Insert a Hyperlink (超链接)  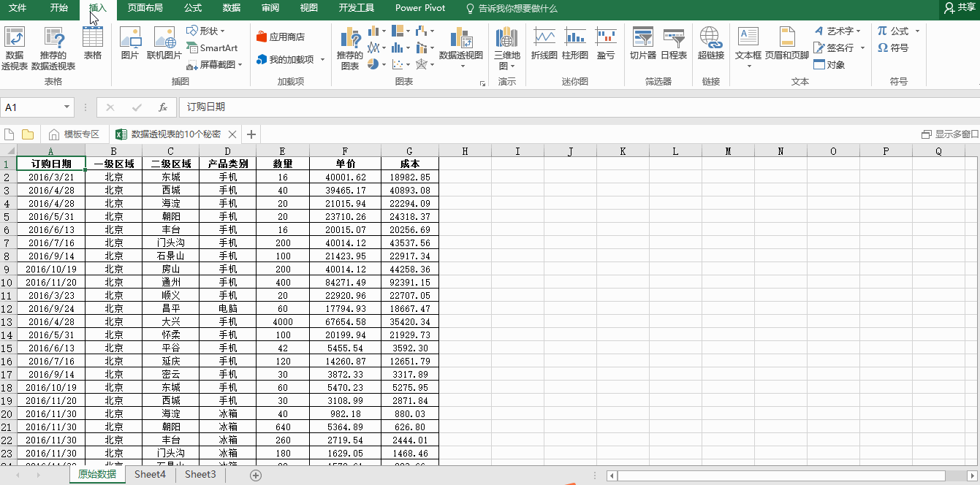tap(710, 44)
